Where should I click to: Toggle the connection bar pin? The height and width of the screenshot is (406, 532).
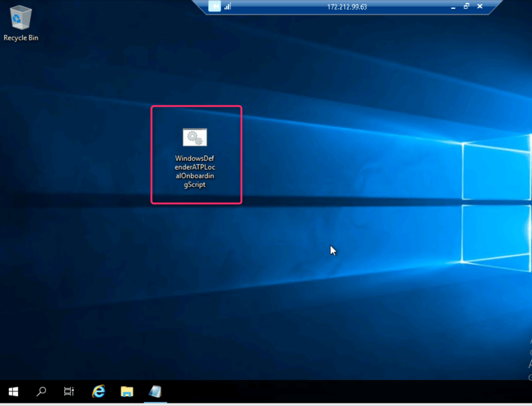point(215,6)
